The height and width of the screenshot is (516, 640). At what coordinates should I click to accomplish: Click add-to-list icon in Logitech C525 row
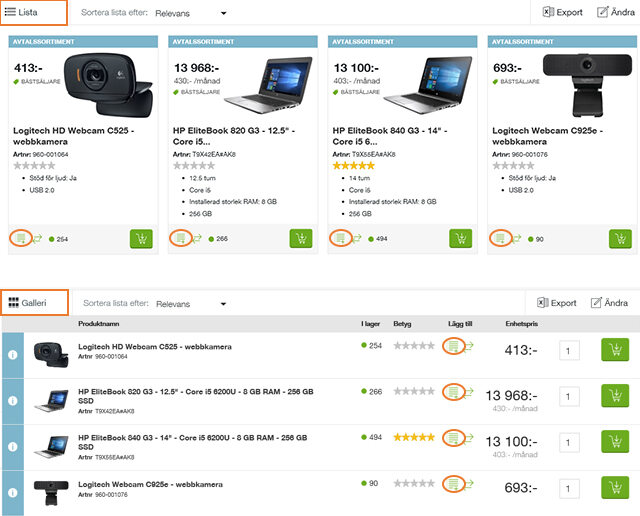coord(454,346)
